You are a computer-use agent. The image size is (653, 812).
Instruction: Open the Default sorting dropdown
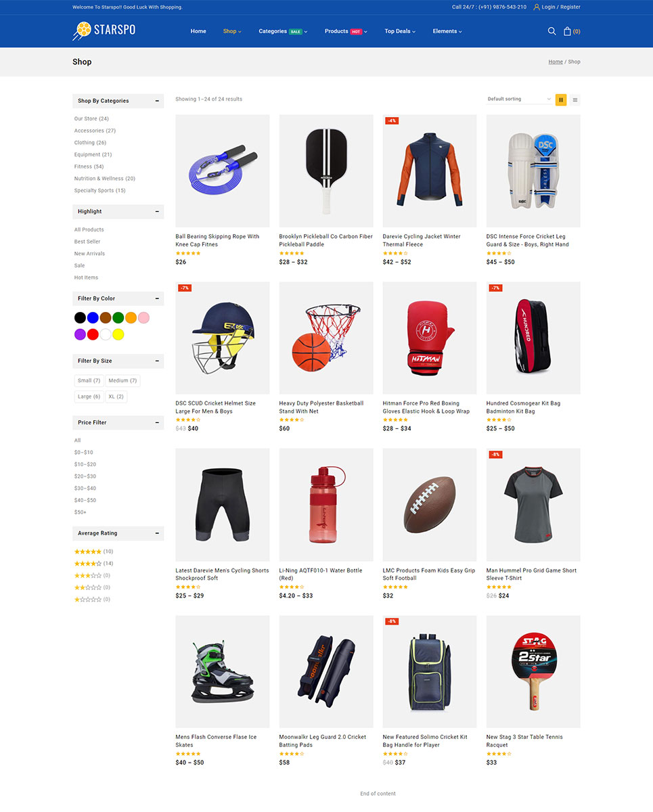click(519, 99)
